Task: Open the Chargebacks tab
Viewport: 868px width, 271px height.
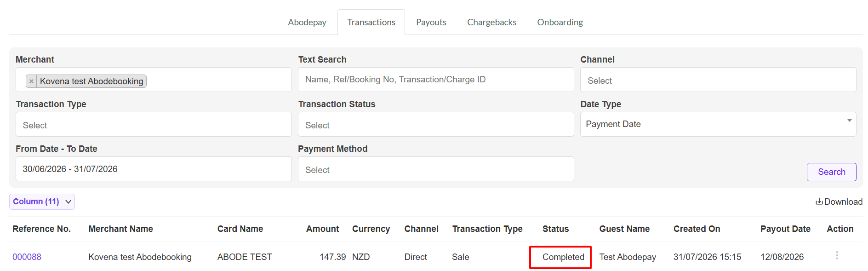Action: (491, 22)
